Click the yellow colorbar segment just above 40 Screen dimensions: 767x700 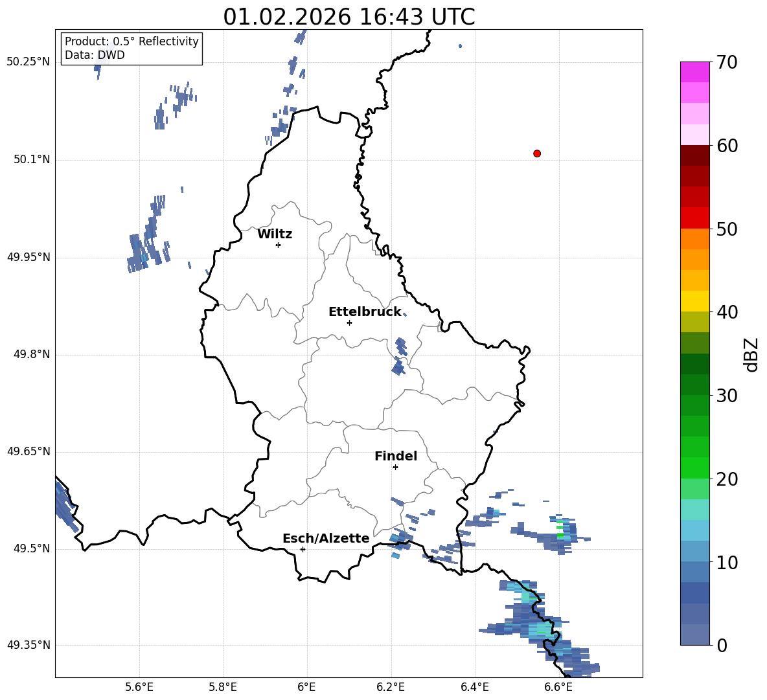(694, 301)
